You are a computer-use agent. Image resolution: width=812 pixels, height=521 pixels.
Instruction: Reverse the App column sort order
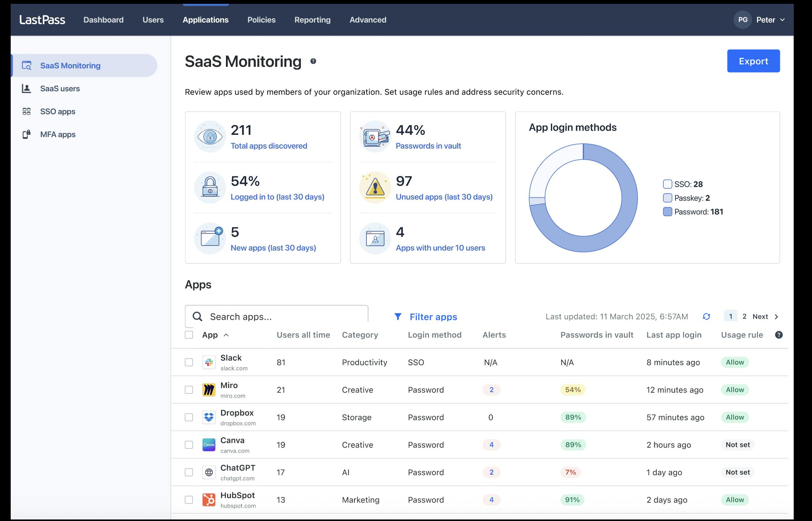point(226,335)
